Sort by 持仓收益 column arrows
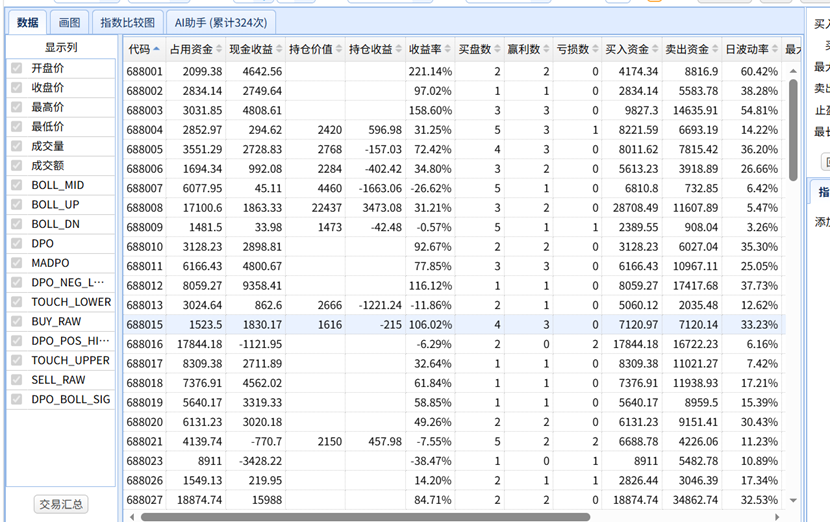 click(399, 49)
